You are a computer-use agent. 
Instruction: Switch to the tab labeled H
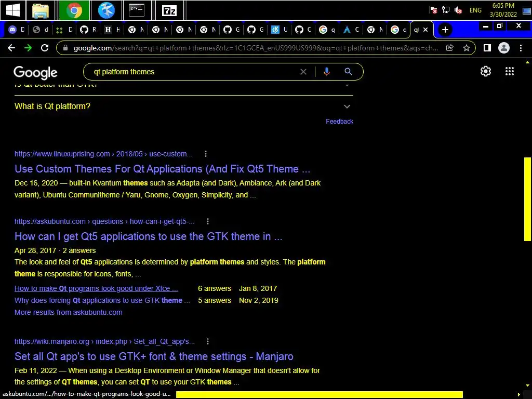pyautogui.click(x=112, y=30)
